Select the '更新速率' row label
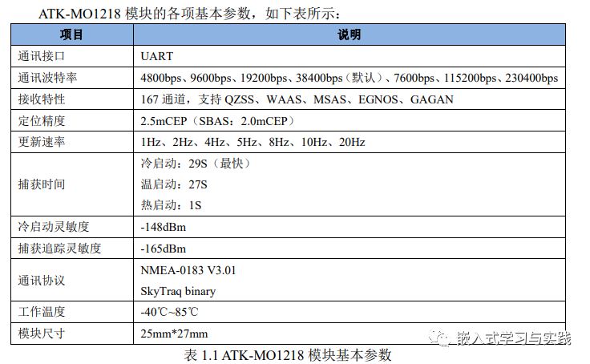 [42, 142]
